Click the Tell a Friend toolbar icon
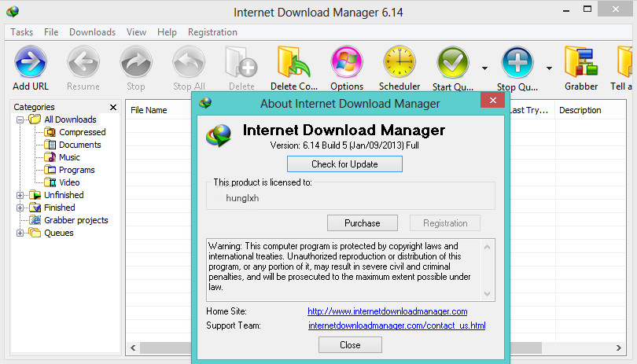This screenshot has height=364, width=637. (x=625, y=62)
